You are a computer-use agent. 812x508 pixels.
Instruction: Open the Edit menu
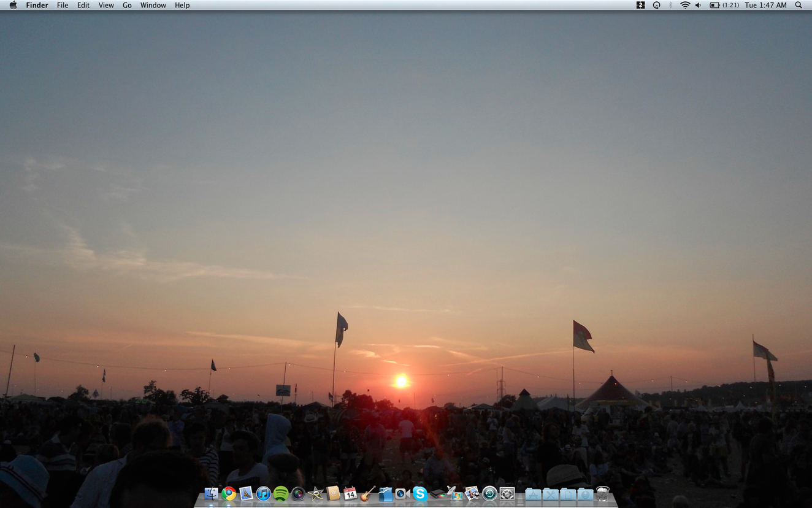83,5
